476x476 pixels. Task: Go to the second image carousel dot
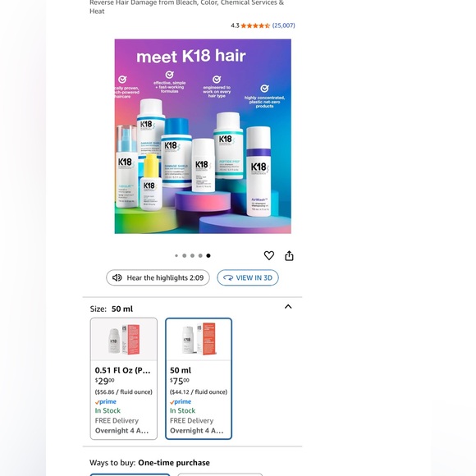point(185,255)
